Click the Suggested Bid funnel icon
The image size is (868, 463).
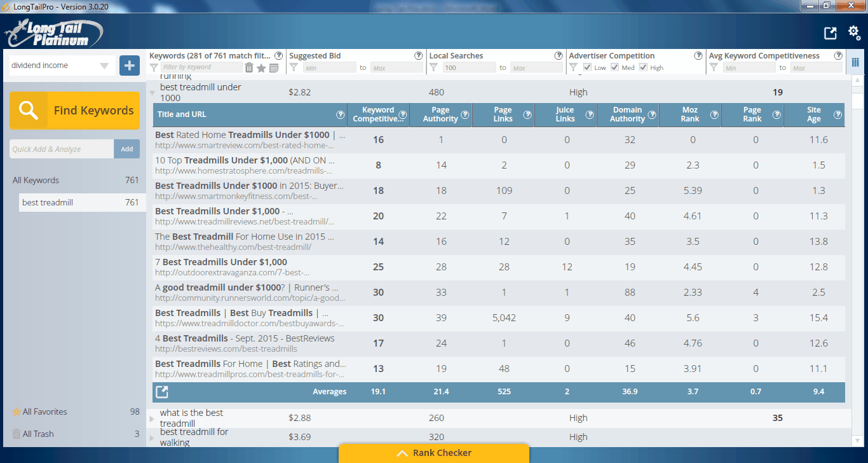294,67
